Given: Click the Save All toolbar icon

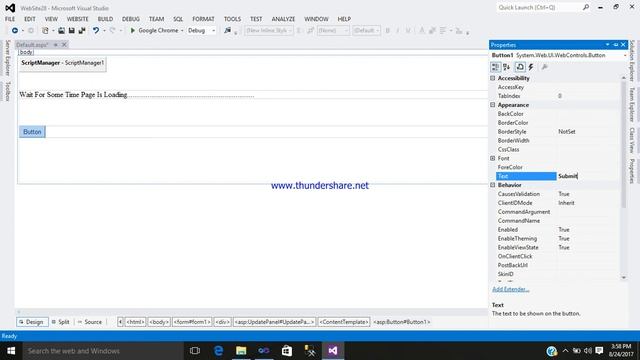Looking at the screenshot, I should (x=82, y=31).
